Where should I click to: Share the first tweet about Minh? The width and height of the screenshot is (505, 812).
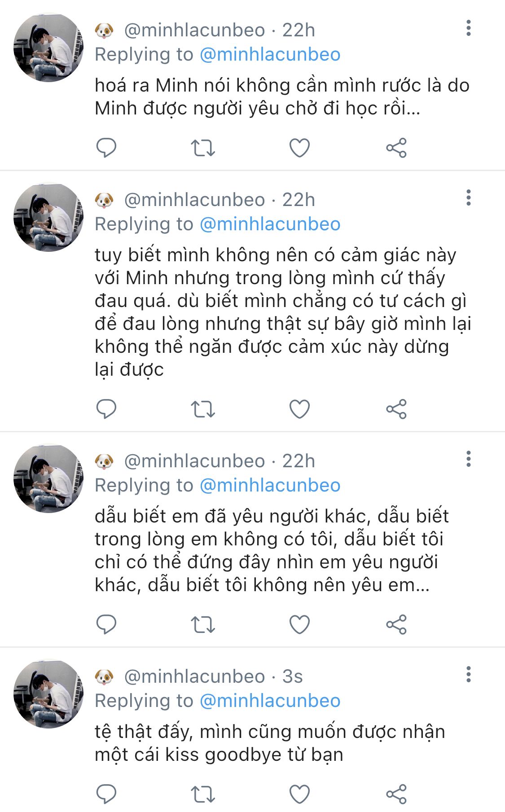pos(396,148)
